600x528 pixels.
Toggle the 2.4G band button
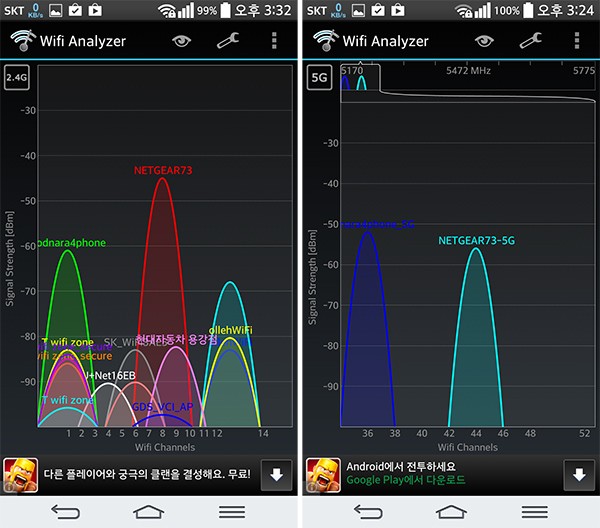(16, 77)
